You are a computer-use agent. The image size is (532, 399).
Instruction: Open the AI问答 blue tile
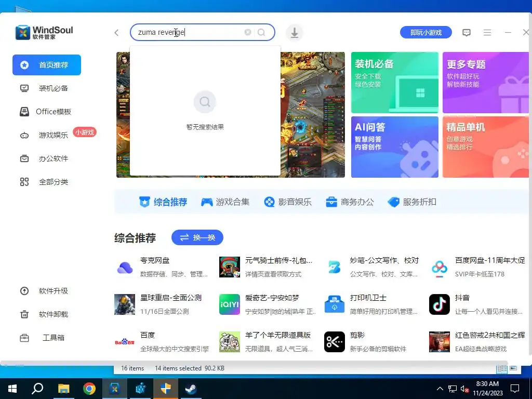(395, 147)
